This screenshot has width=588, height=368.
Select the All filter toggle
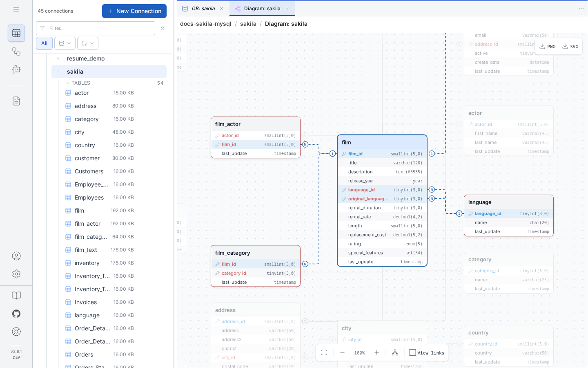coord(44,43)
